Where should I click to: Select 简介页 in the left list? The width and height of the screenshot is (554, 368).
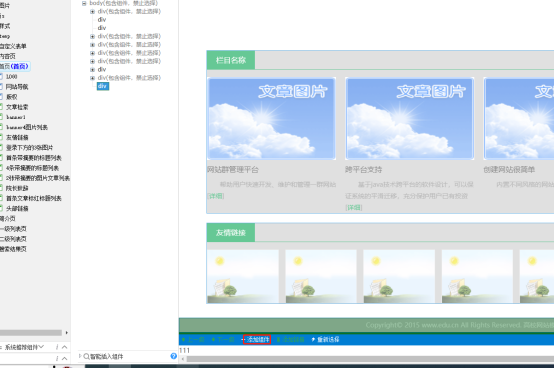(8, 219)
